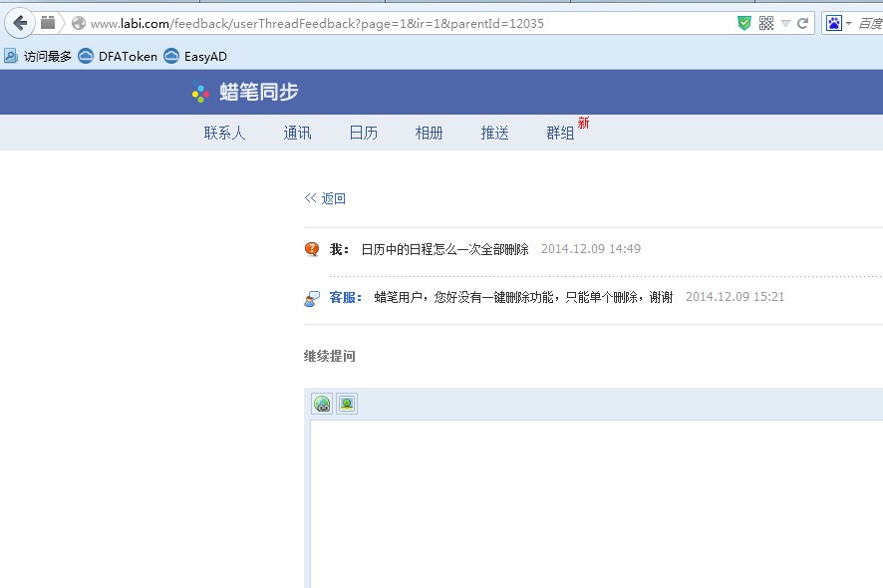Click the Baidu paw search engine icon
The width and height of the screenshot is (883, 588).
(x=833, y=23)
